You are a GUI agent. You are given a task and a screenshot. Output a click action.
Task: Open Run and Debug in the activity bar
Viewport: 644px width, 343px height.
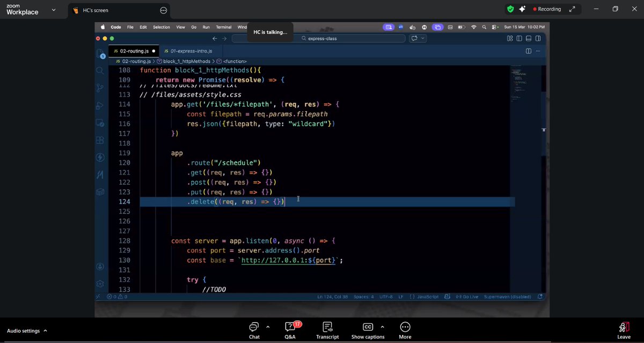[100, 105]
